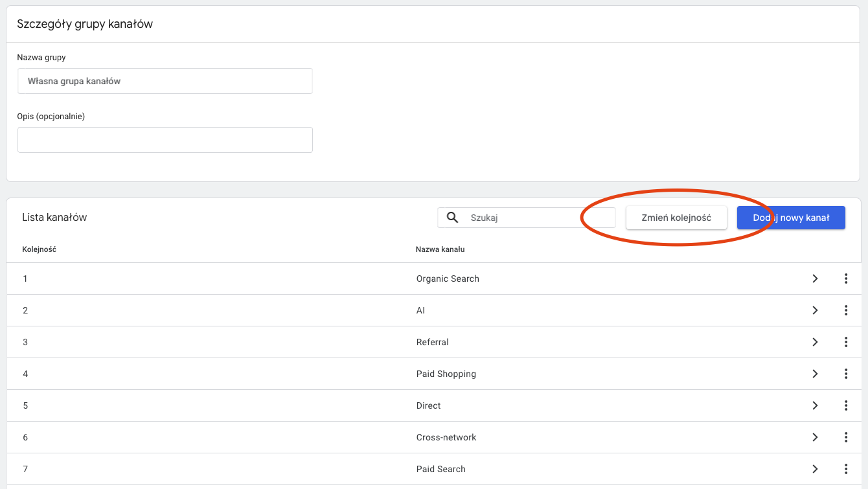868x489 pixels.
Task: Click the Zmień kolejność button
Action: (676, 218)
